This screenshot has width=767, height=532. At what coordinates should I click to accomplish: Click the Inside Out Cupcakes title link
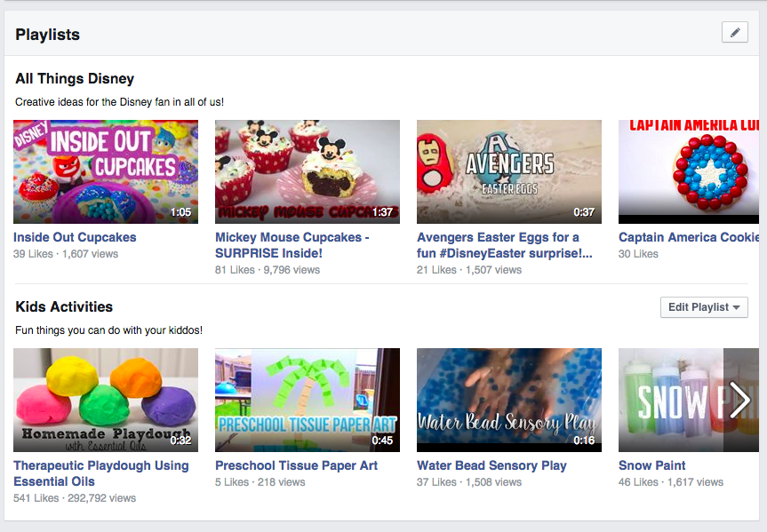[75, 237]
